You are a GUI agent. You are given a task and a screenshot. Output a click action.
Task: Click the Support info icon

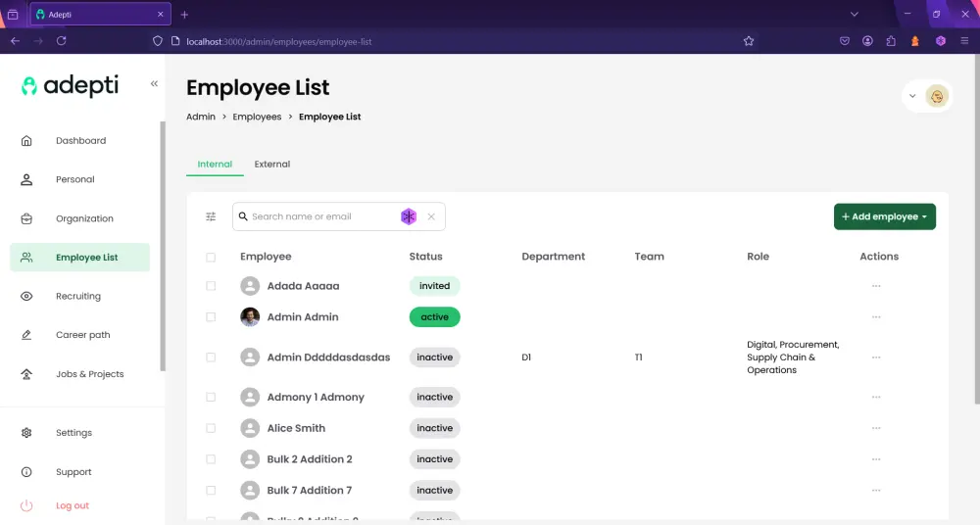pyautogui.click(x=26, y=472)
